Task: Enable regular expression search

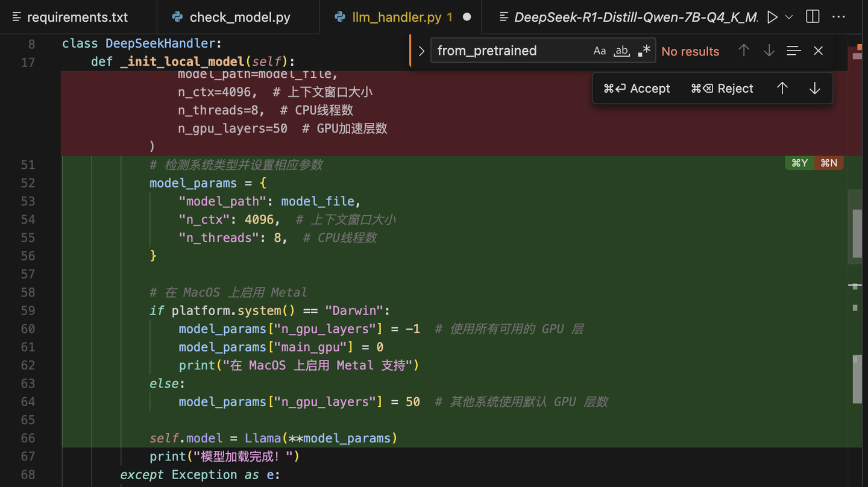Action: (x=643, y=50)
